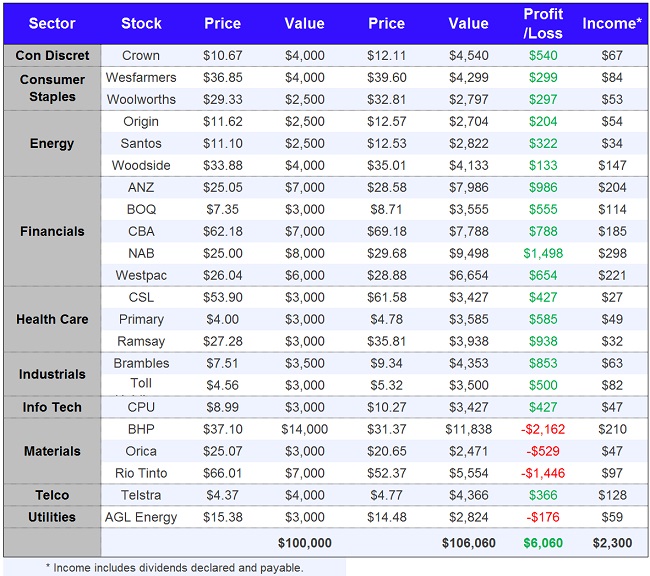This screenshot has height=576, width=650.
Task: Click the Income* column header
Action: click(611, 23)
